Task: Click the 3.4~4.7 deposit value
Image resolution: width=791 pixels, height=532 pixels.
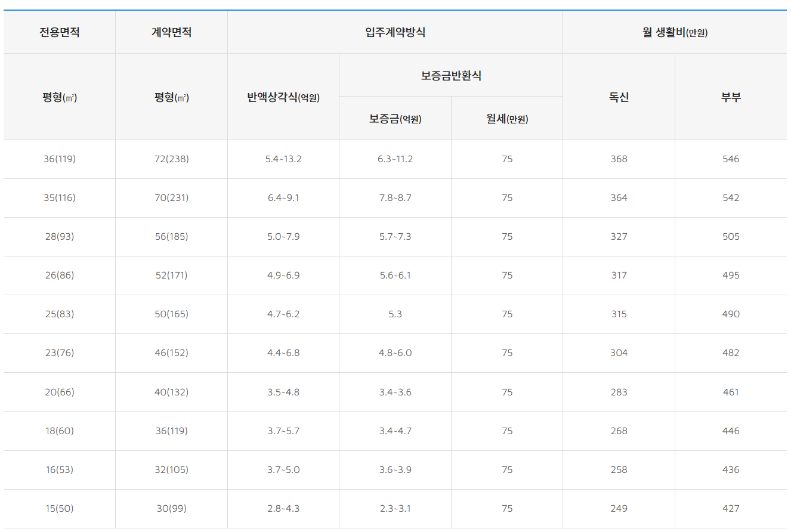Action: click(x=395, y=431)
